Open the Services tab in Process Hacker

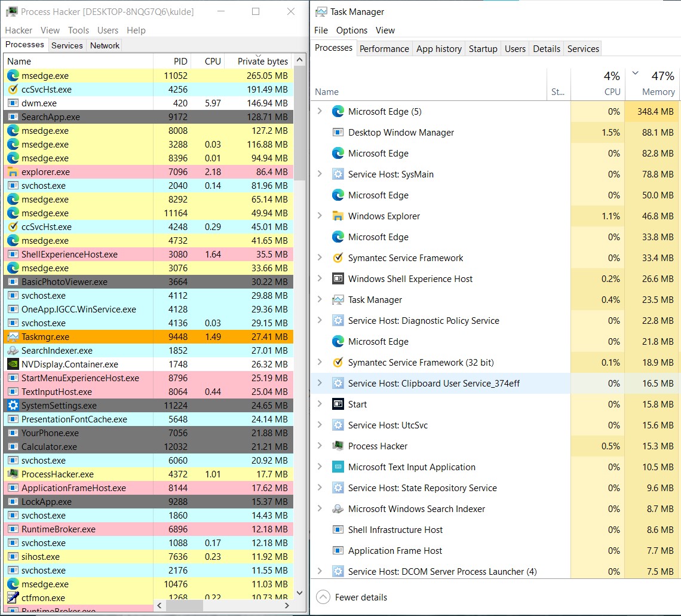(67, 45)
